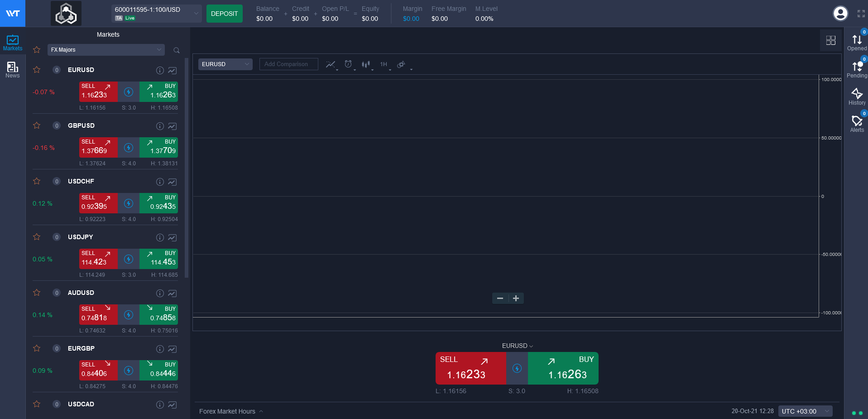Open the News sidebar panel

pyautogui.click(x=13, y=70)
